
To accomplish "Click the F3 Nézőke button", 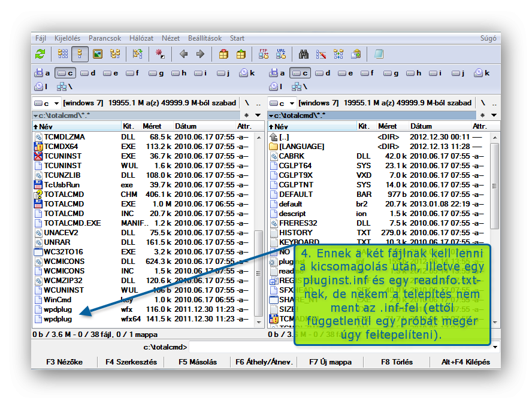I will click(x=64, y=361).
